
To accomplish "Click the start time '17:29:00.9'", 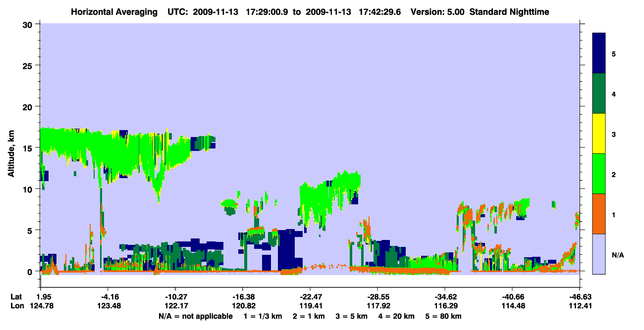I will pyautogui.click(x=268, y=11).
